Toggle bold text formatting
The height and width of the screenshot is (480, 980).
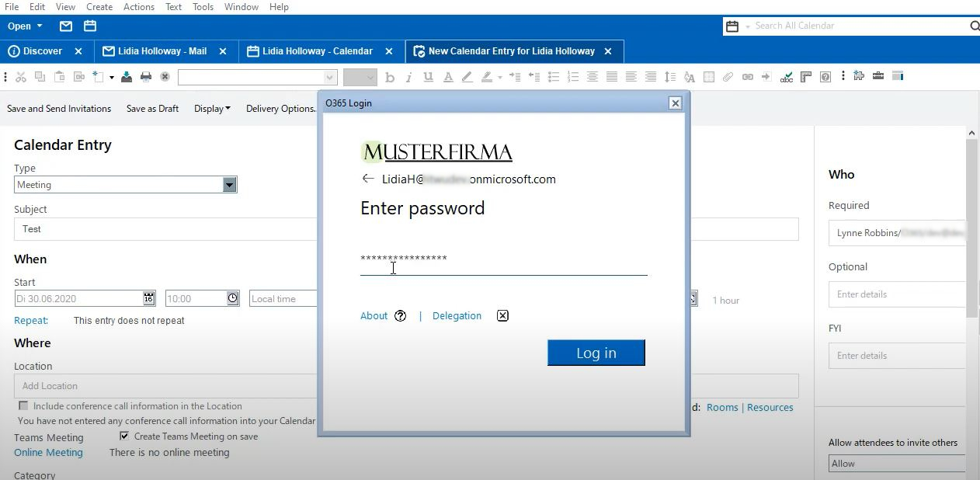tap(390, 77)
